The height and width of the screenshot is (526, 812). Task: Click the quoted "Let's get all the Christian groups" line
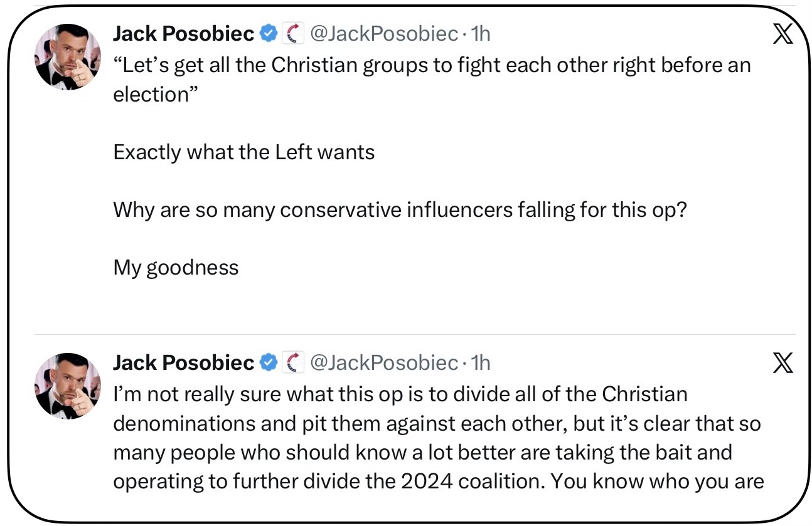pyautogui.click(x=431, y=65)
